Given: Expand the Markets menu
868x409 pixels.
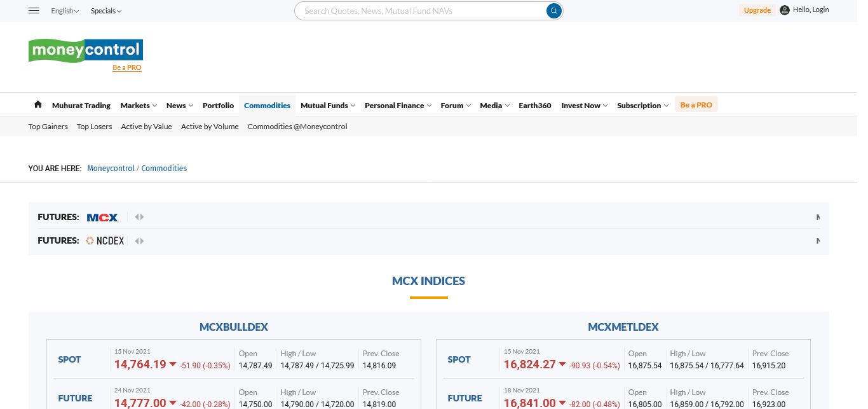Looking at the screenshot, I should click(138, 106).
